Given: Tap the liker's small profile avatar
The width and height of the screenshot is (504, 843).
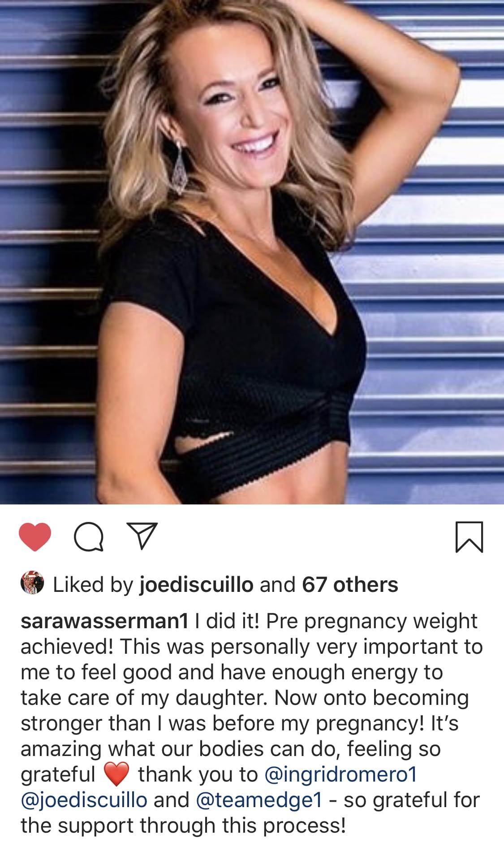Looking at the screenshot, I should coord(32,583).
